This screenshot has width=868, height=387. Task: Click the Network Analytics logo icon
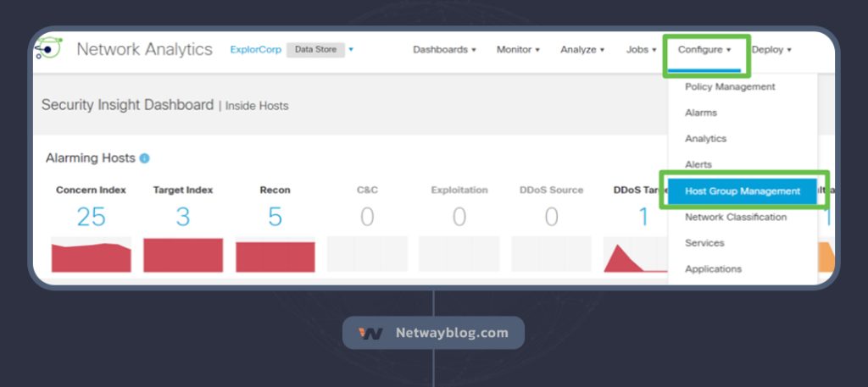48,49
